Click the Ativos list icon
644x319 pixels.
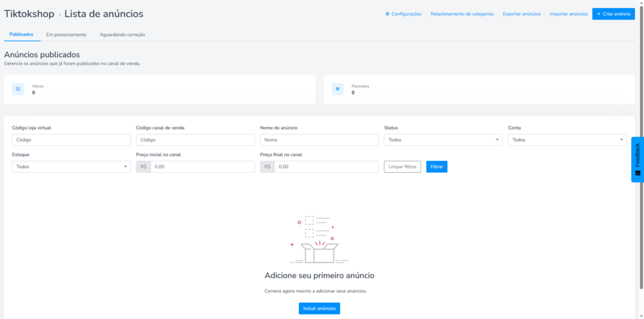tap(18, 89)
